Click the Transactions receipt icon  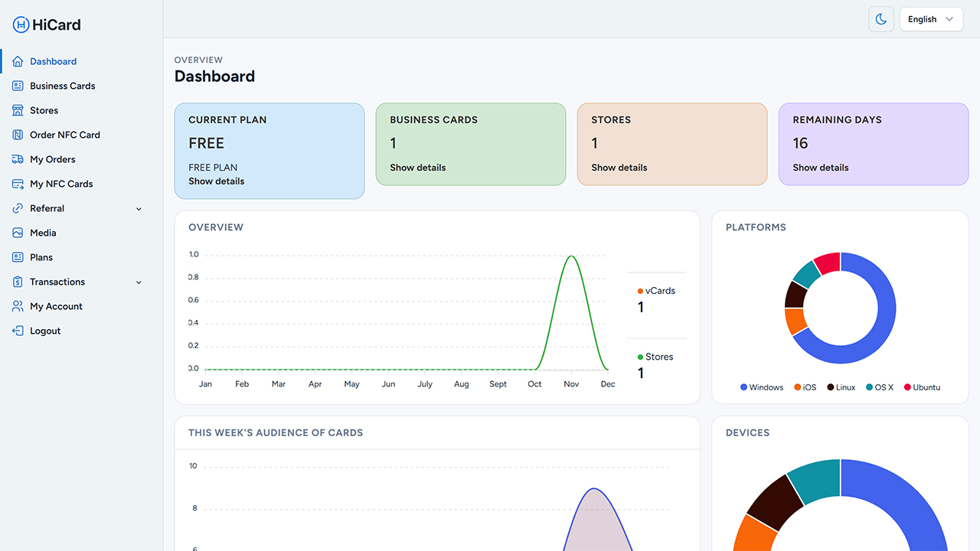(18, 282)
